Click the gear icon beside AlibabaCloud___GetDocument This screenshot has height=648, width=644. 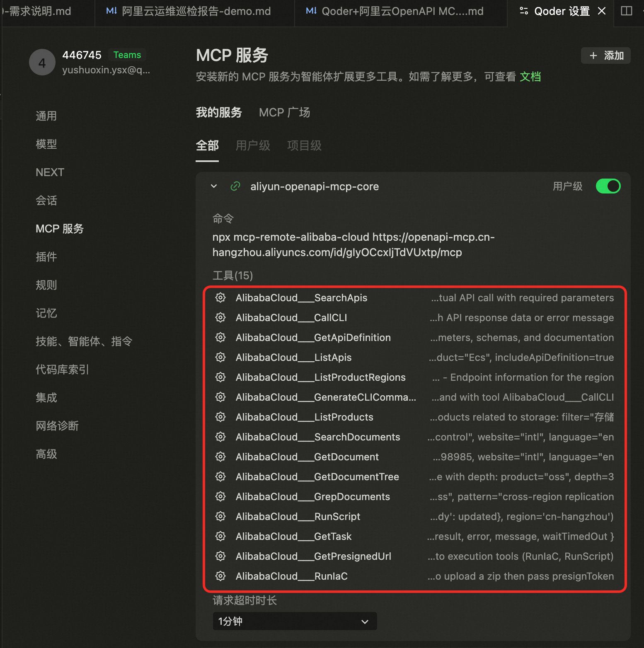pos(220,457)
